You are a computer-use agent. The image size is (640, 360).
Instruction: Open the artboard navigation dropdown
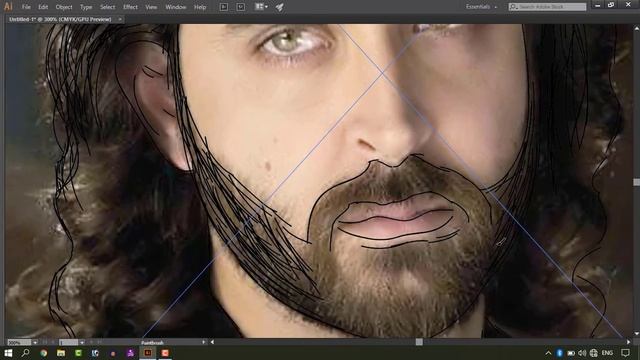pyautogui.click(x=82, y=342)
